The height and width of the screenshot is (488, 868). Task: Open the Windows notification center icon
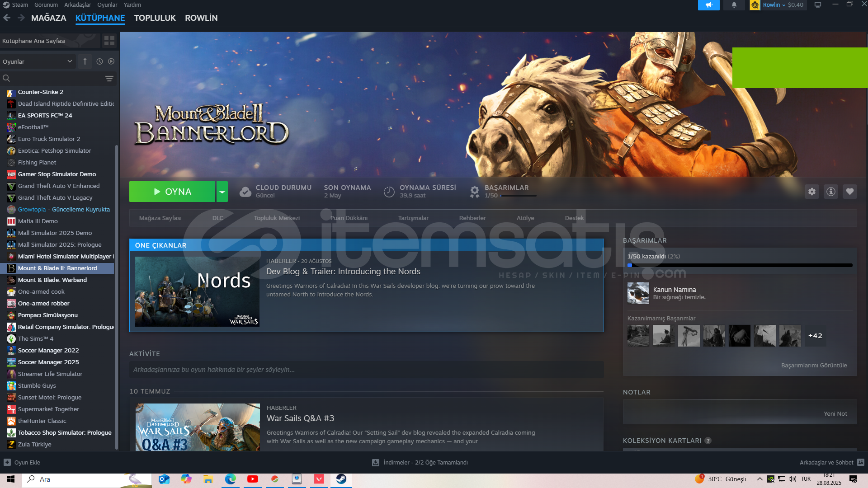click(x=853, y=479)
